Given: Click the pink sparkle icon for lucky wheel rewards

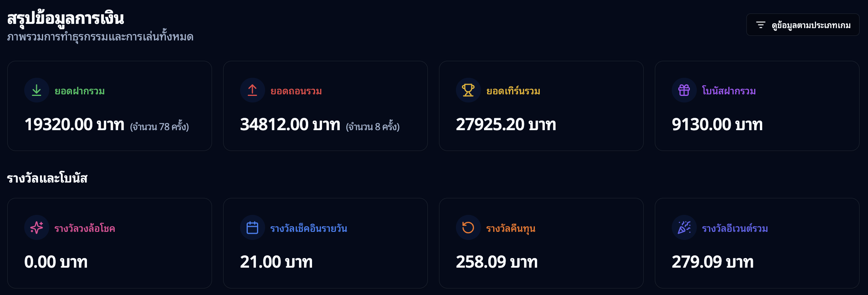Looking at the screenshot, I should [x=37, y=228].
